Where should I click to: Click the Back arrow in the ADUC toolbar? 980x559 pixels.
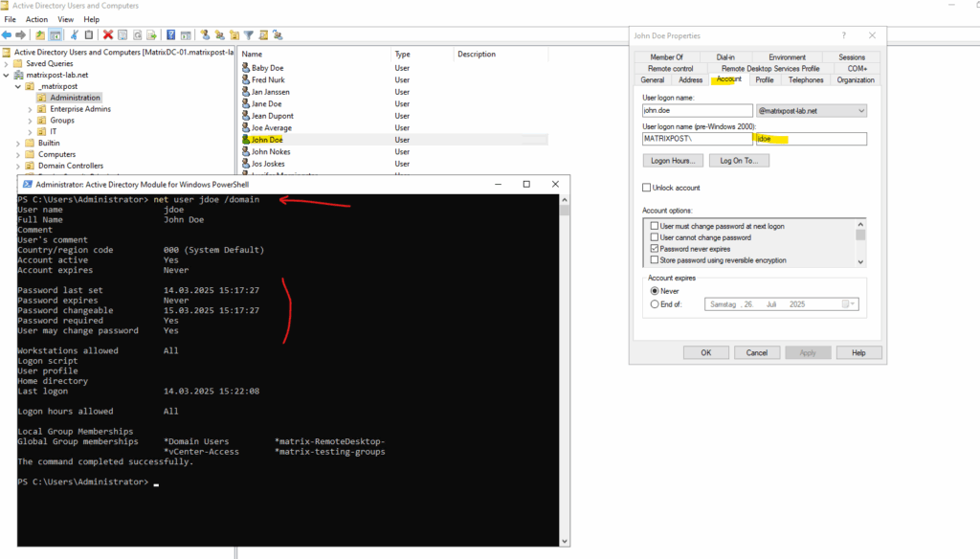[7, 35]
